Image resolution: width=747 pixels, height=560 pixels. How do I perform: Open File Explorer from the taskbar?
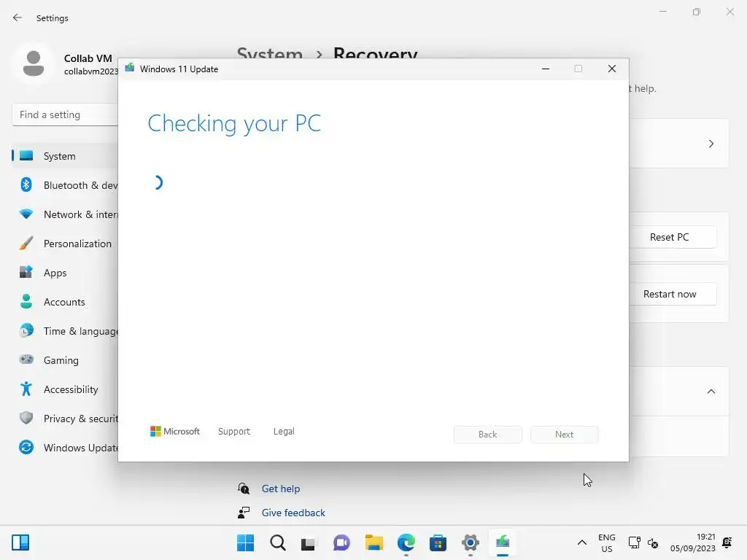pos(374,542)
